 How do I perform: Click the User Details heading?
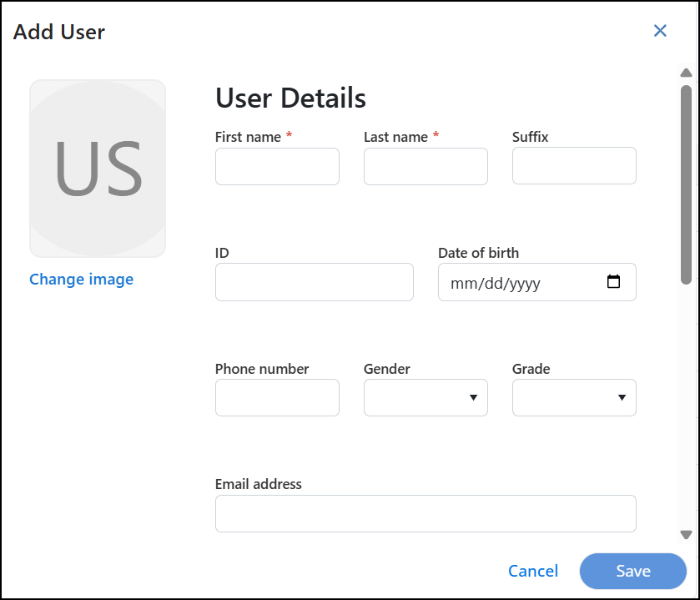290,98
